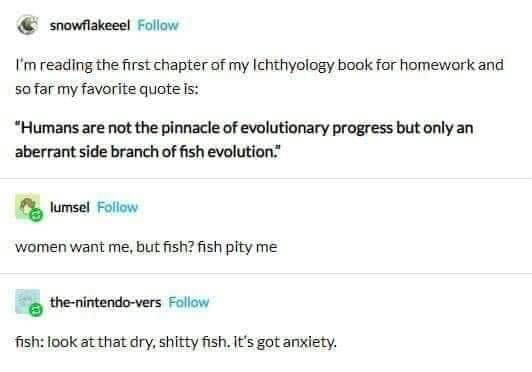Click 'aberrant side branch' quote line
The width and height of the screenshot is (532, 372).
click(x=148, y=152)
